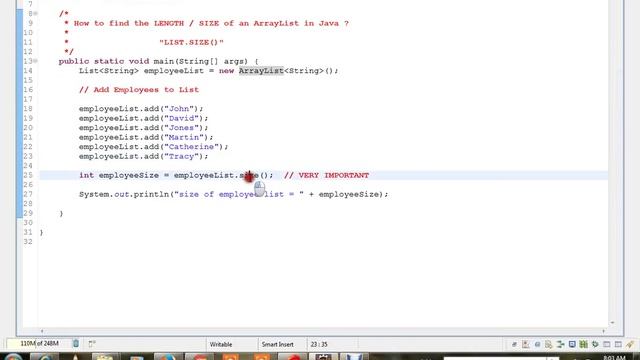Click the Smart Insert status field
Screen dimensions: 640x360
click(277, 344)
